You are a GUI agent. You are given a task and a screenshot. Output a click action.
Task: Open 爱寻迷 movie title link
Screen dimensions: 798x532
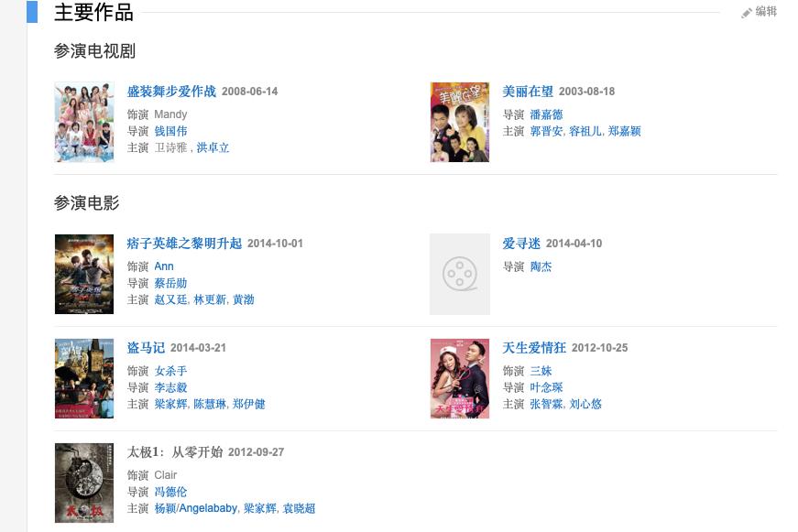point(521,244)
